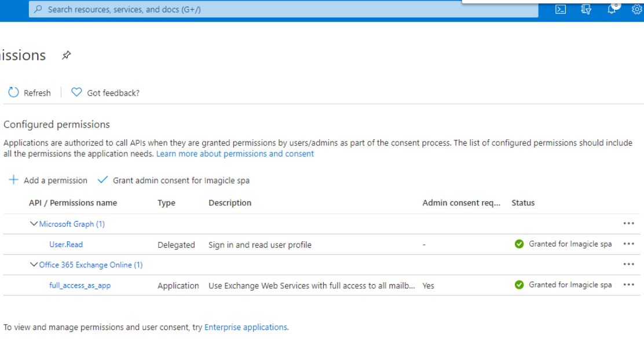
Task: Open the Got feedback heart icon
Action: (76, 92)
